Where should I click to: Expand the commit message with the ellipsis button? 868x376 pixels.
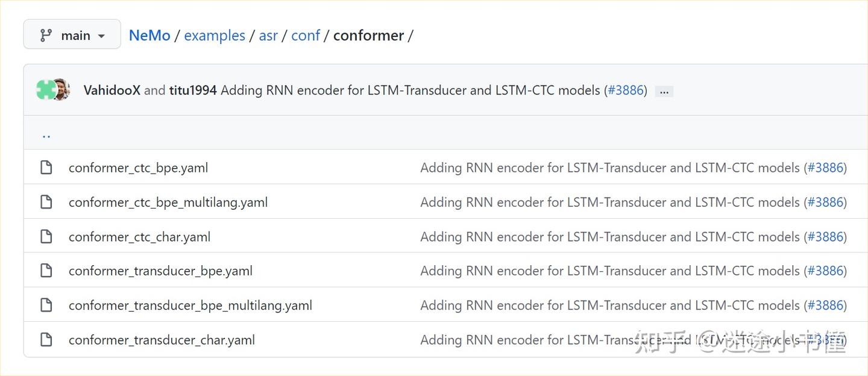point(664,90)
